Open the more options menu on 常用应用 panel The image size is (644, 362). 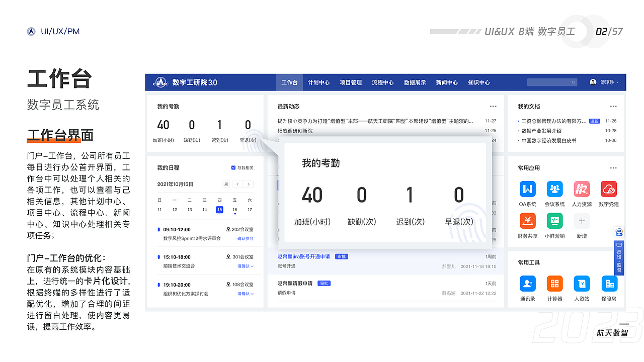pyautogui.click(x=613, y=167)
